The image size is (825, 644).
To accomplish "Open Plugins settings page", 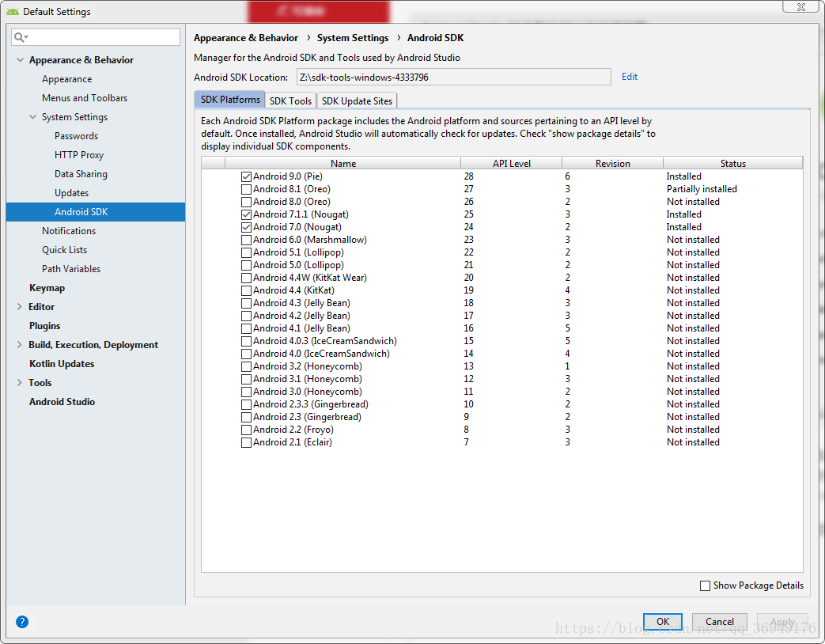I will [x=45, y=326].
